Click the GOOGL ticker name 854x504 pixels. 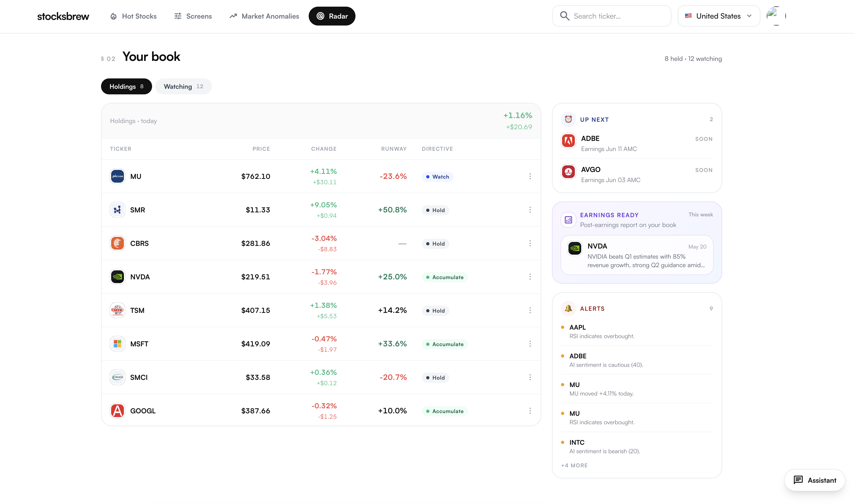coord(143,411)
